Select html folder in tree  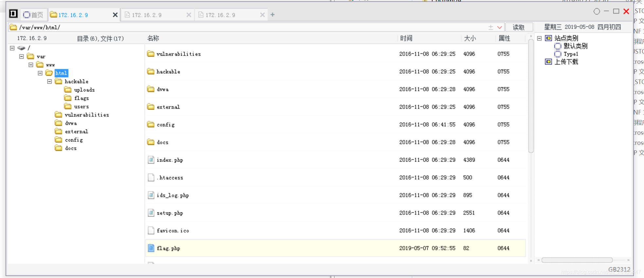[x=61, y=73]
